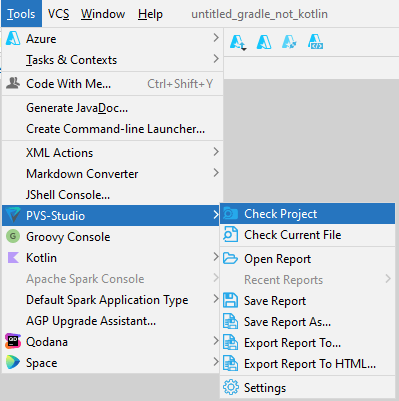Click the Azure toolbar icon with code brackets
The height and width of the screenshot is (401, 399).
point(315,42)
